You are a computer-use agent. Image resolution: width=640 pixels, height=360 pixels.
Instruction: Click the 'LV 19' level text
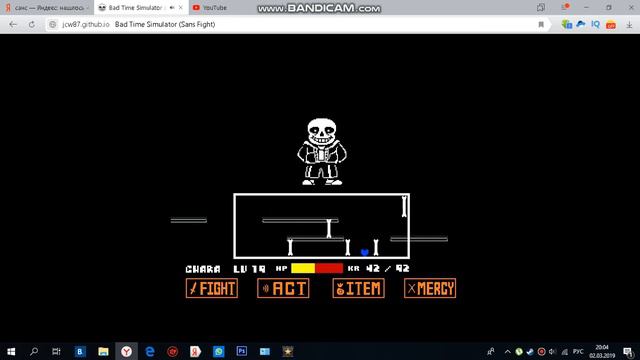pos(249,269)
